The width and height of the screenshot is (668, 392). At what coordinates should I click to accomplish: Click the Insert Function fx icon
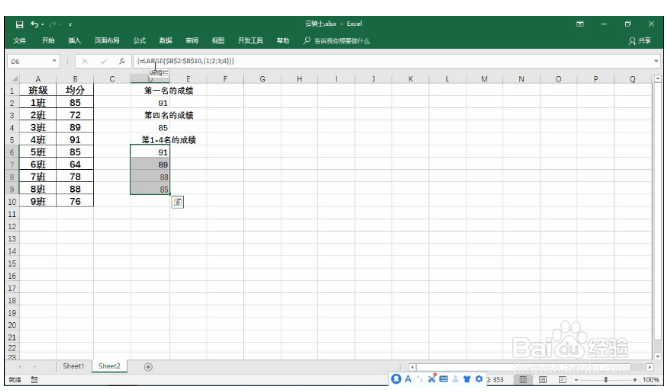pyautogui.click(x=122, y=61)
